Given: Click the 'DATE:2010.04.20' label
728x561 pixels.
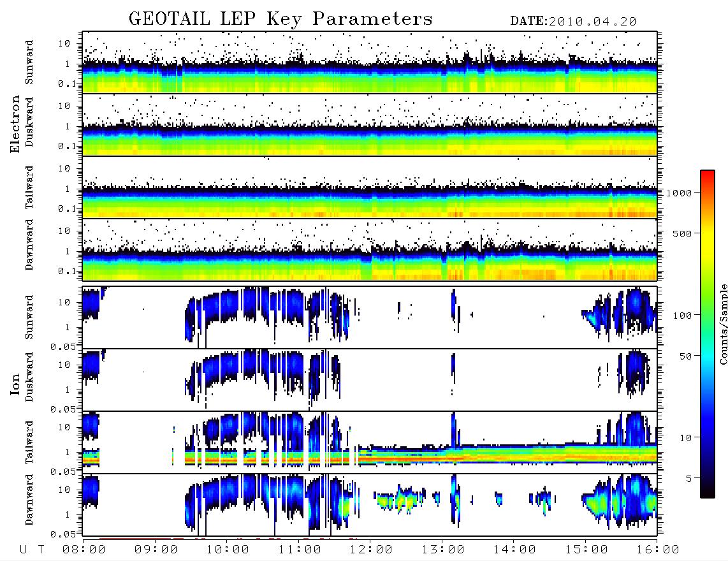Looking at the screenshot, I should coord(573,22).
